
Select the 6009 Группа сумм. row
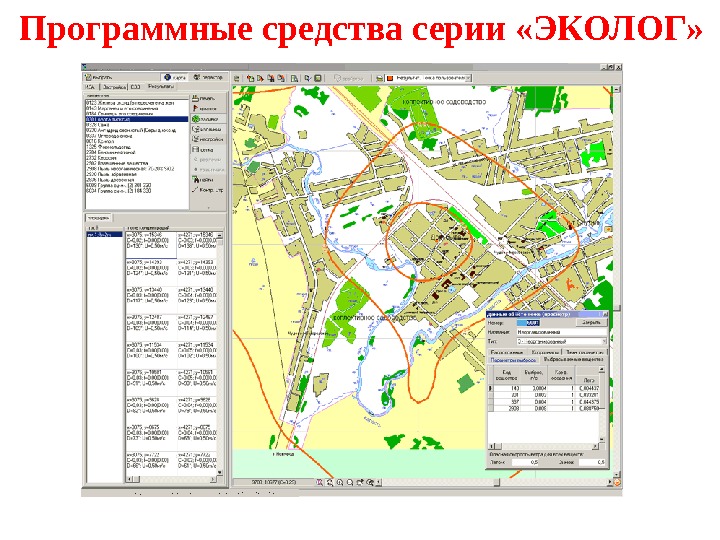tap(137, 185)
